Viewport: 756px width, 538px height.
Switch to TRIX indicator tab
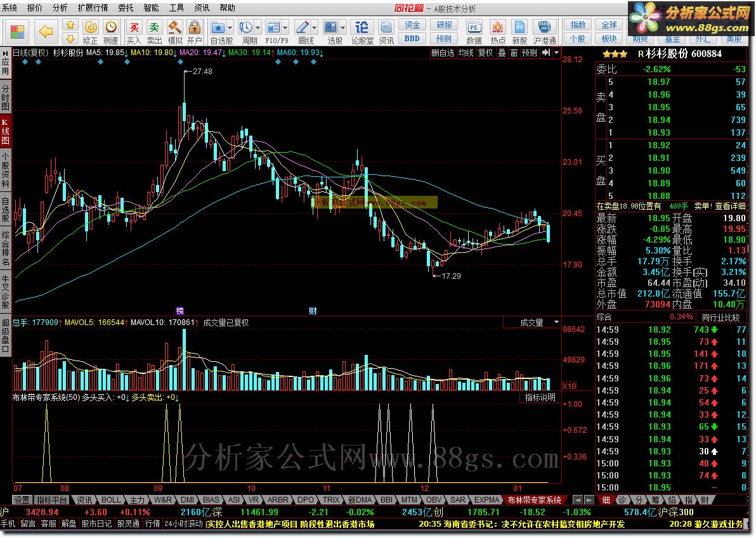tap(331, 500)
